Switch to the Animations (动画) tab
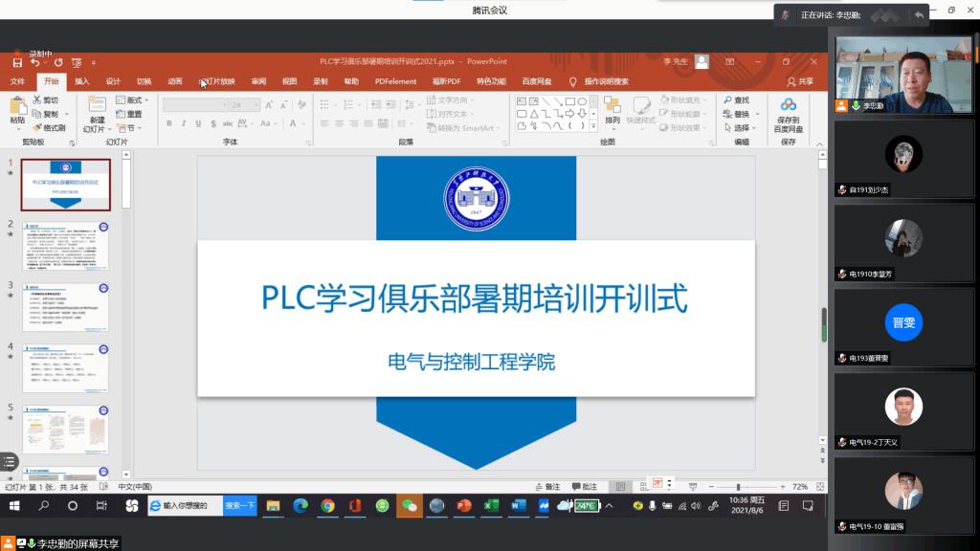Screen dimensions: 980x551 (174, 81)
